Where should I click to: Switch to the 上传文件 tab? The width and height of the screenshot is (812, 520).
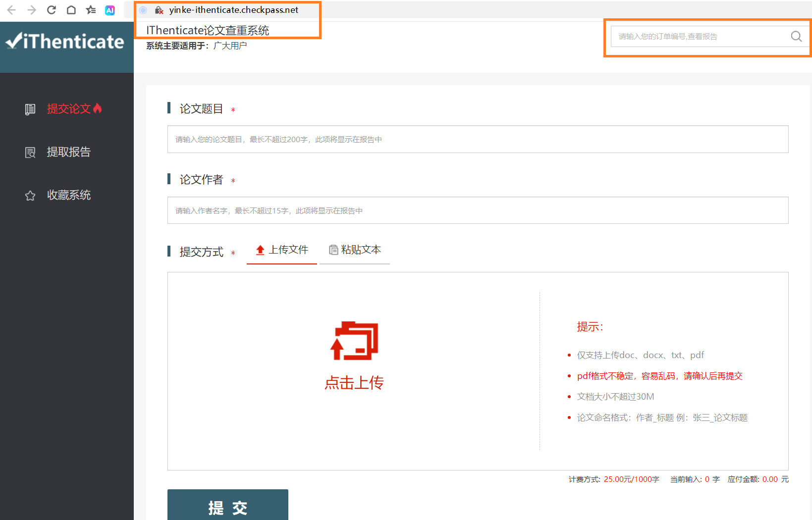pos(282,250)
